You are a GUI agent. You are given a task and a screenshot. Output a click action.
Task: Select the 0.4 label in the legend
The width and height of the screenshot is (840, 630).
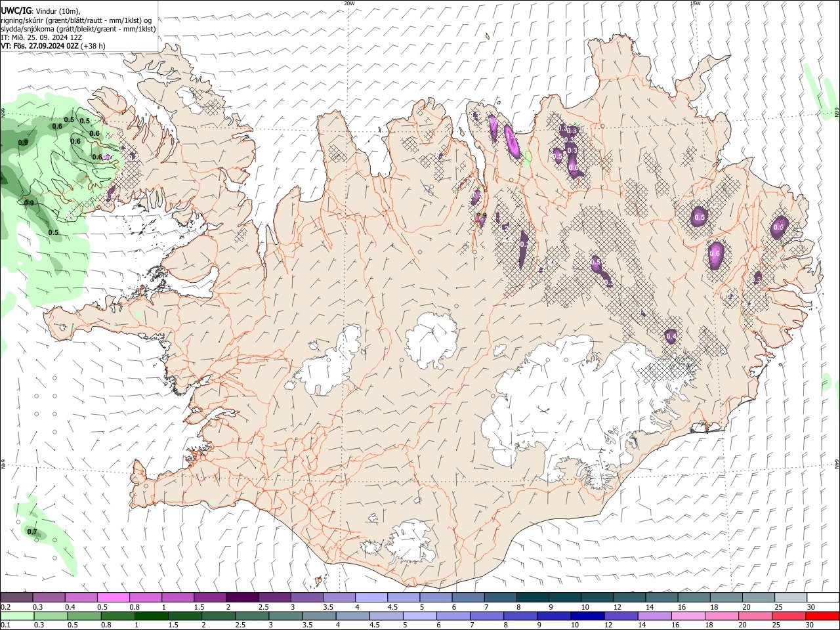click(70, 607)
